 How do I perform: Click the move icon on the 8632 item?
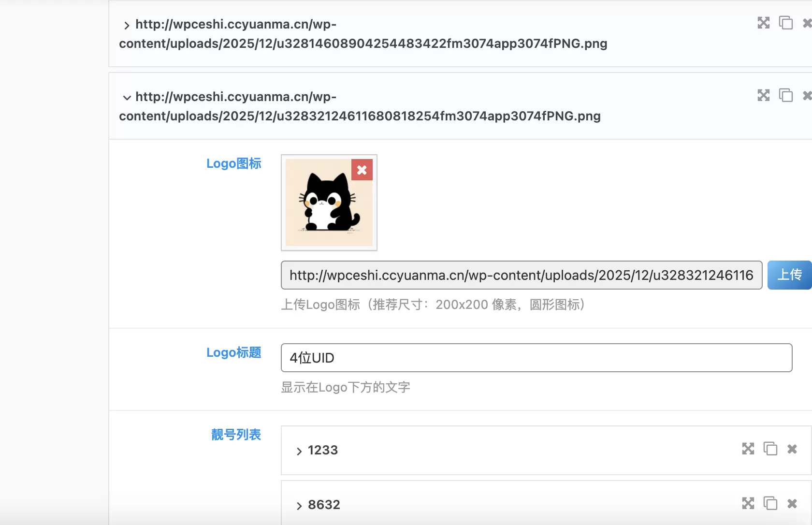click(x=748, y=503)
